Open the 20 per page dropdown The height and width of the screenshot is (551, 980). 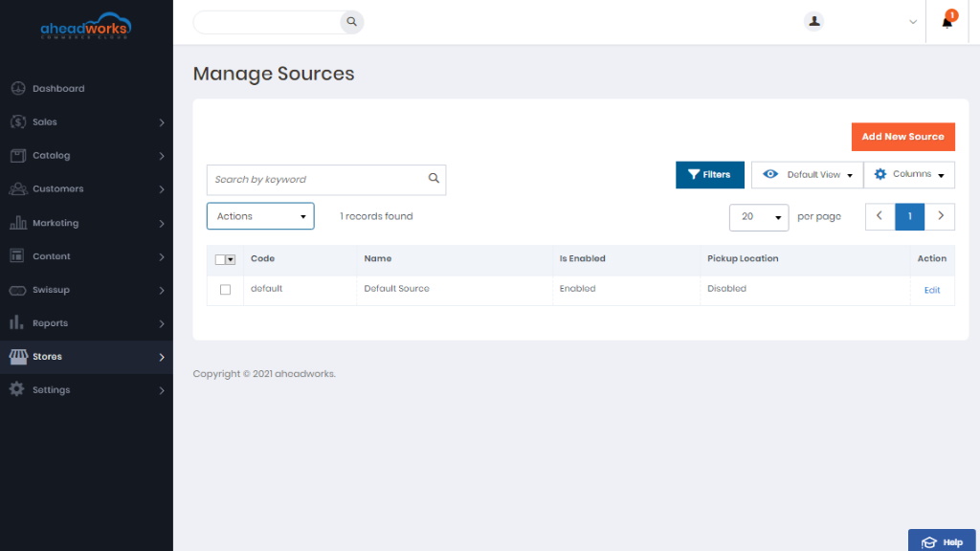pyautogui.click(x=759, y=217)
